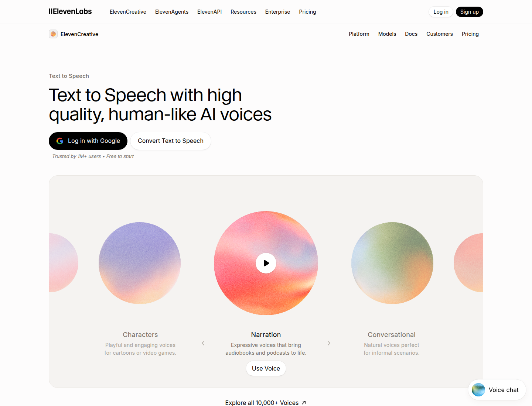The height and width of the screenshot is (406, 532).
Task: Select the purple Characters voice orb
Action: (x=140, y=263)
